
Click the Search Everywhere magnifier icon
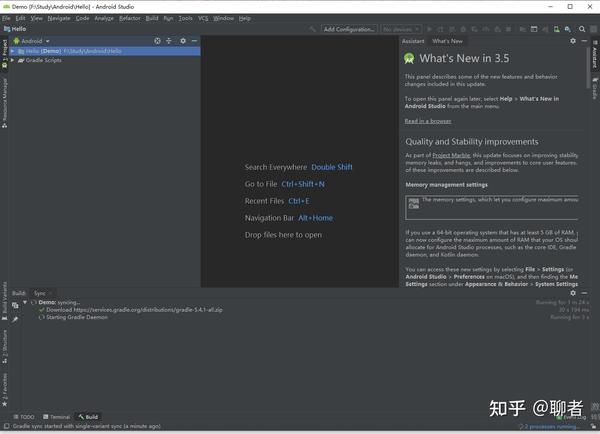pos(582,29)
